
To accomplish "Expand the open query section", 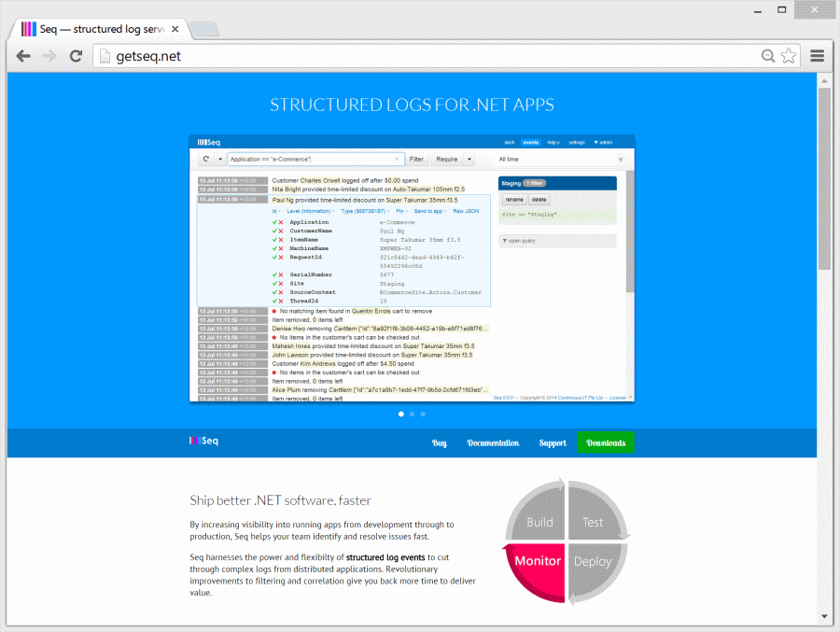I will point(557,241).
